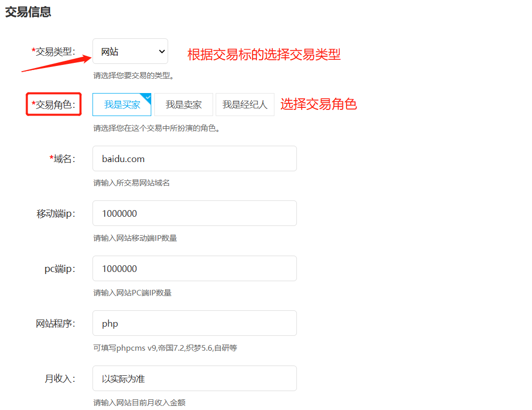
Task: Click the red 选择交易角色 annotation text
Action: click(318, 104)
